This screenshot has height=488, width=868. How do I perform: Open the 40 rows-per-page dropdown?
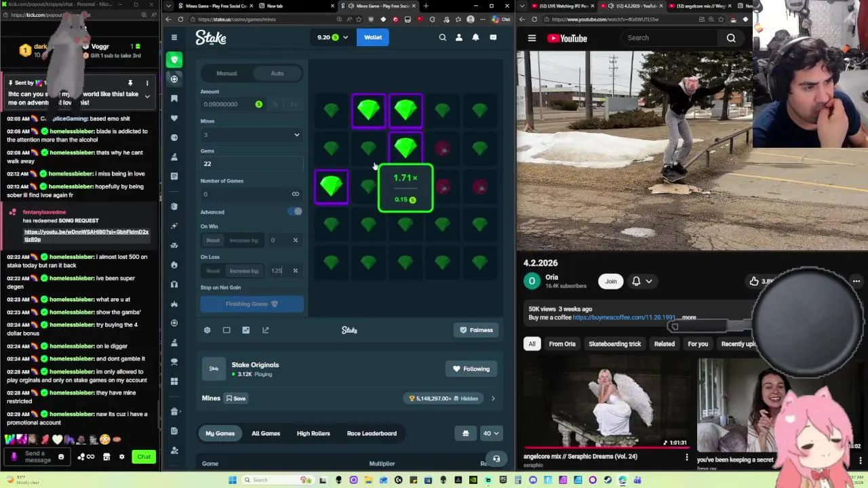tap(490, 433)
